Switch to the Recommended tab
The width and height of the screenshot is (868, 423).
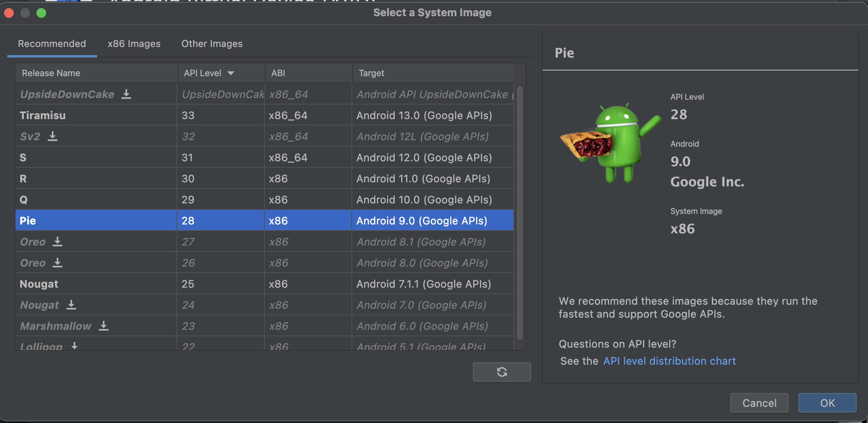point(52,44)
